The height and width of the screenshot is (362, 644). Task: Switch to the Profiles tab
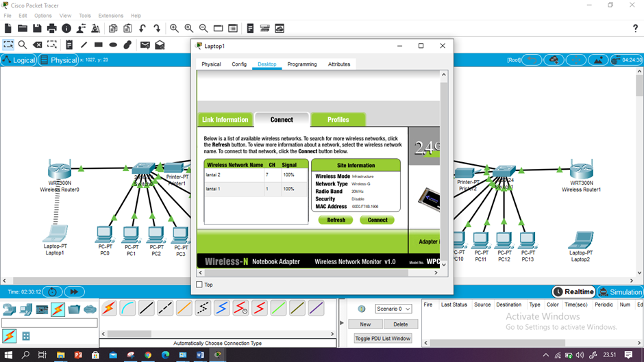tap(338, 120)
